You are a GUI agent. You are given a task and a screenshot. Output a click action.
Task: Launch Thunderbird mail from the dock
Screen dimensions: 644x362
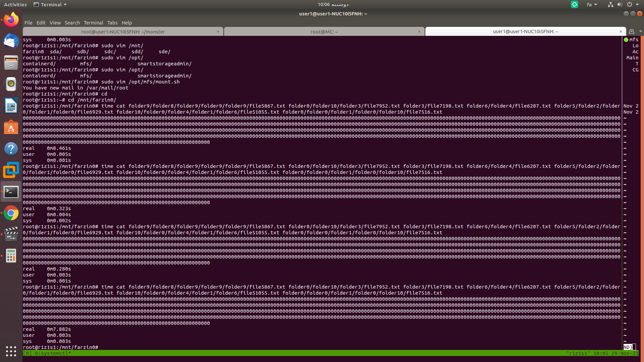pos(11,41)
